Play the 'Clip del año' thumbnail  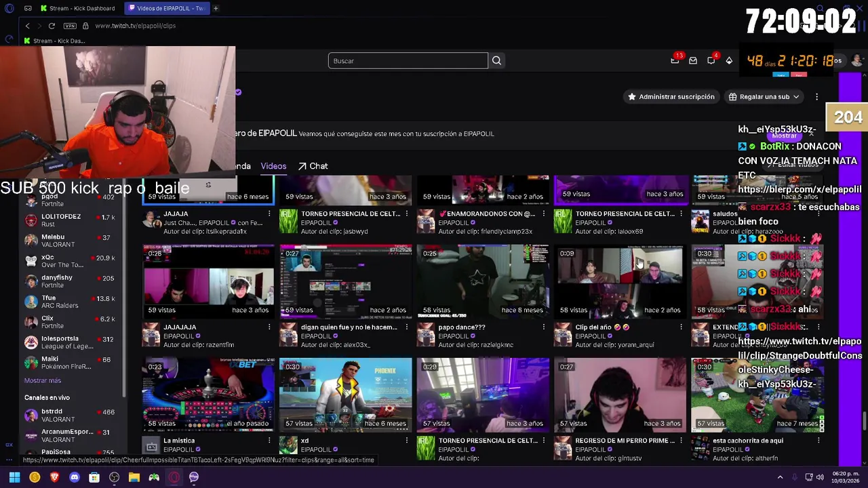[620, 281]
